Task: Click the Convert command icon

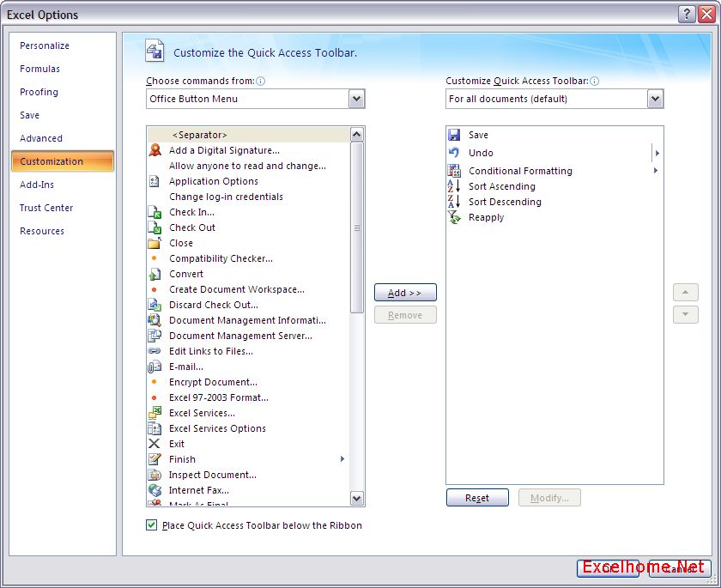Action: [x=154, y=274]
